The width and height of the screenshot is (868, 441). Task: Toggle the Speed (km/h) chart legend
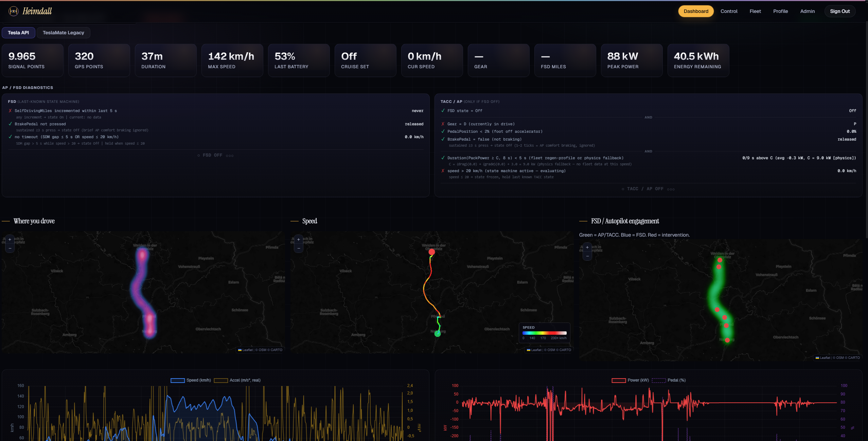(191, 380)
